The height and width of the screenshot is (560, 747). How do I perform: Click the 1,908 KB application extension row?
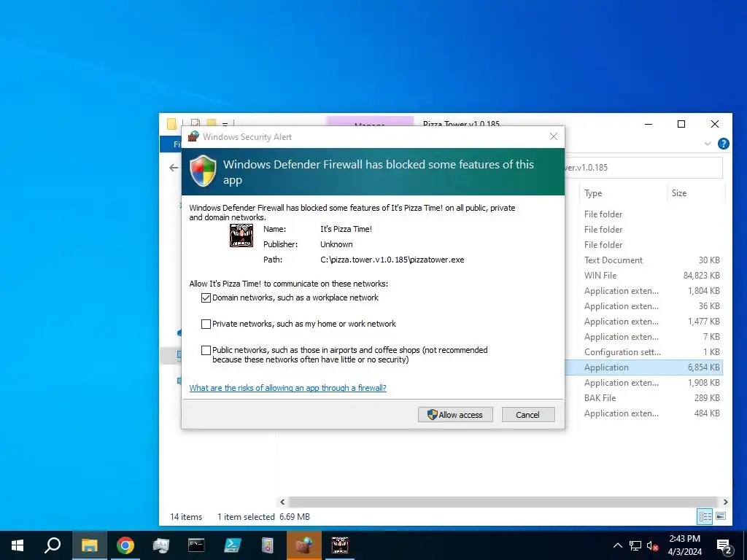point(643,382)
